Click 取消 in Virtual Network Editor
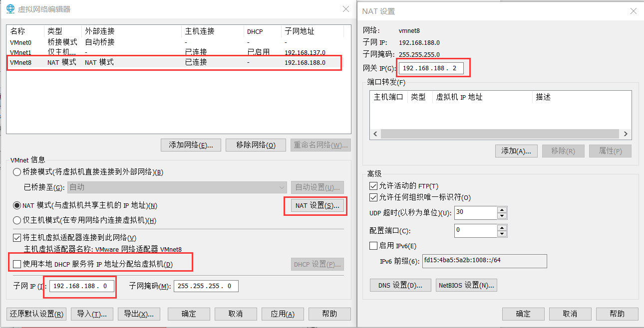This screenshot has width=644, height=328. point(236,314)
